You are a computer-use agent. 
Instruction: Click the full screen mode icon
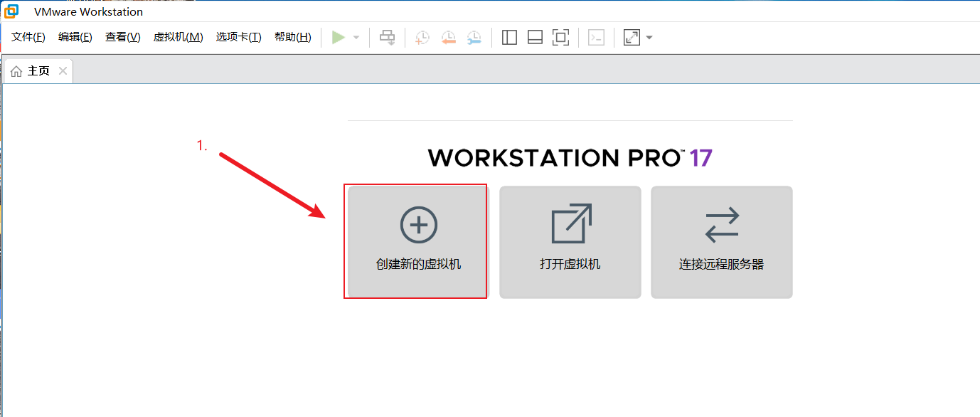tap(561, 38)
